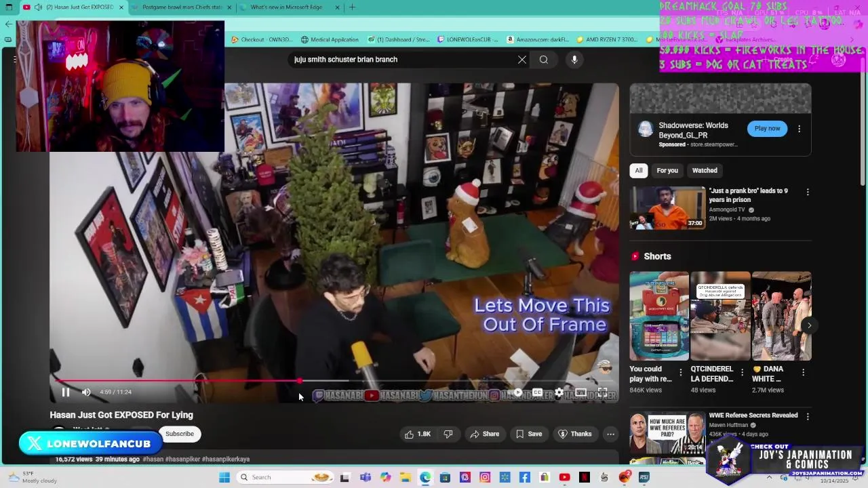
Task: Open Copilot from the taskbar
Action: point(385,477)
